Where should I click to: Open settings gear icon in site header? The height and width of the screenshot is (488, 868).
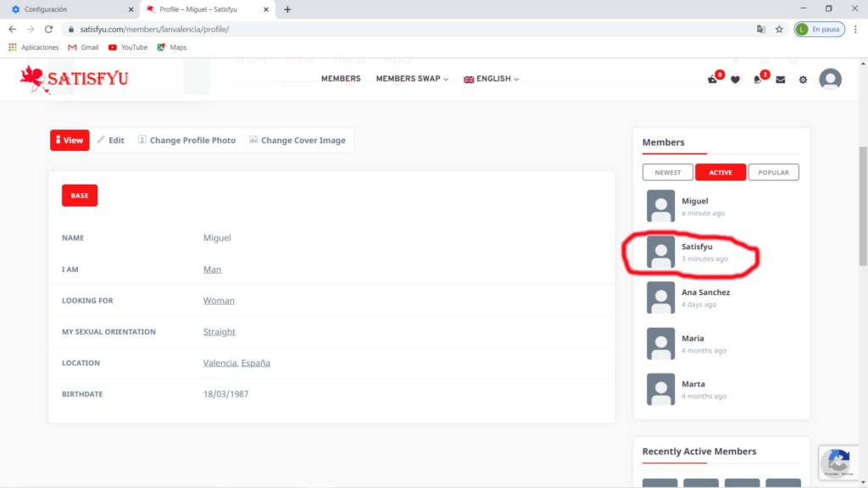803,80
